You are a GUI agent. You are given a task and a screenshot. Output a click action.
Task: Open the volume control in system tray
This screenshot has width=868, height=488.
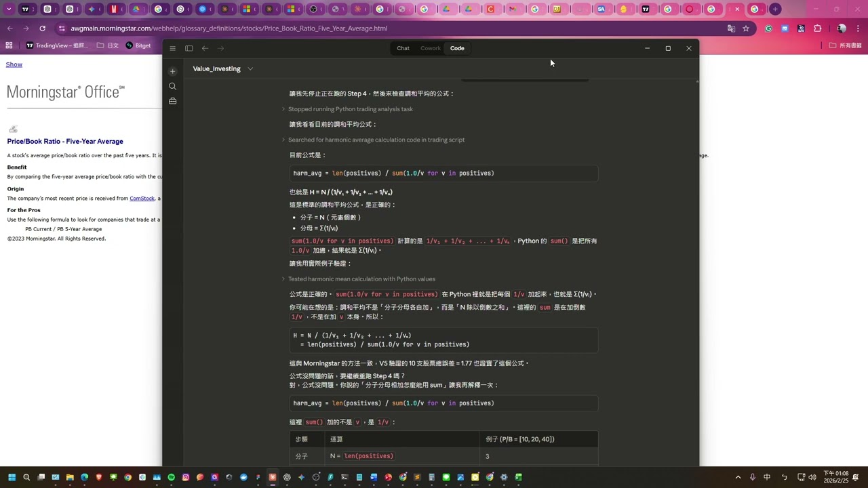tap(812, 477)
